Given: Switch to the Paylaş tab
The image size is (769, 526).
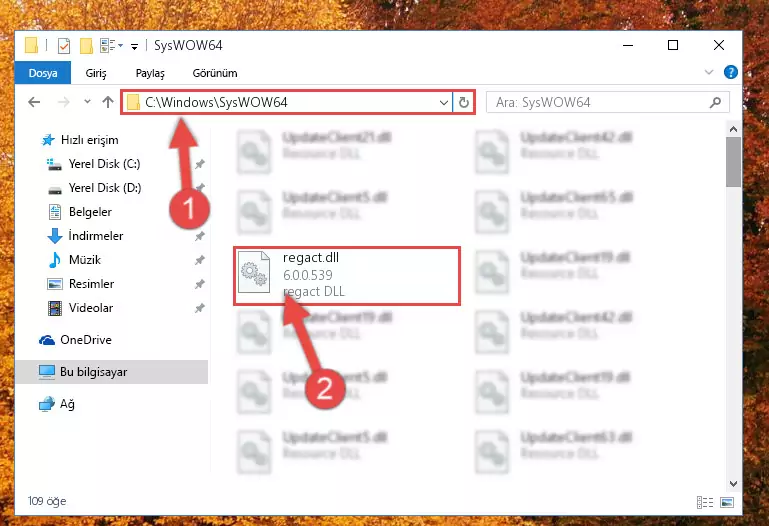Looking at the screenshot, I should point(150,73).
